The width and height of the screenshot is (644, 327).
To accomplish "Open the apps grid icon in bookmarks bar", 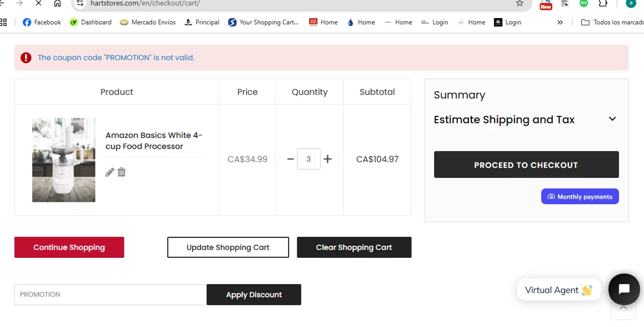I will point(3,22).
